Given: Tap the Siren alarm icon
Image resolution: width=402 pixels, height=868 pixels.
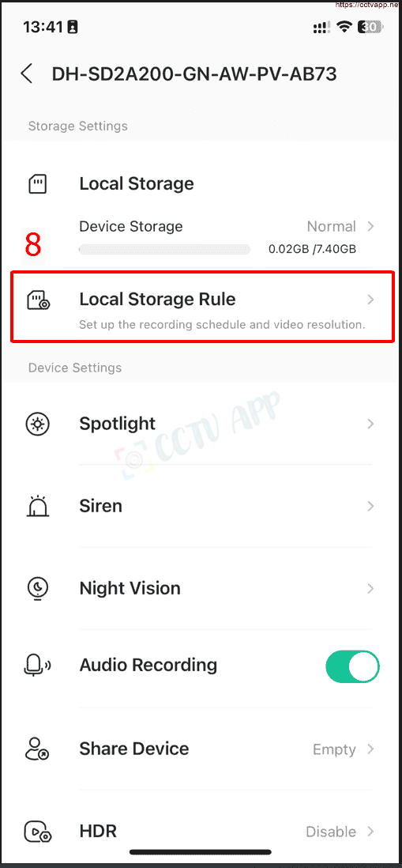Looking at the screenshot, I should [x=38, y=506].
